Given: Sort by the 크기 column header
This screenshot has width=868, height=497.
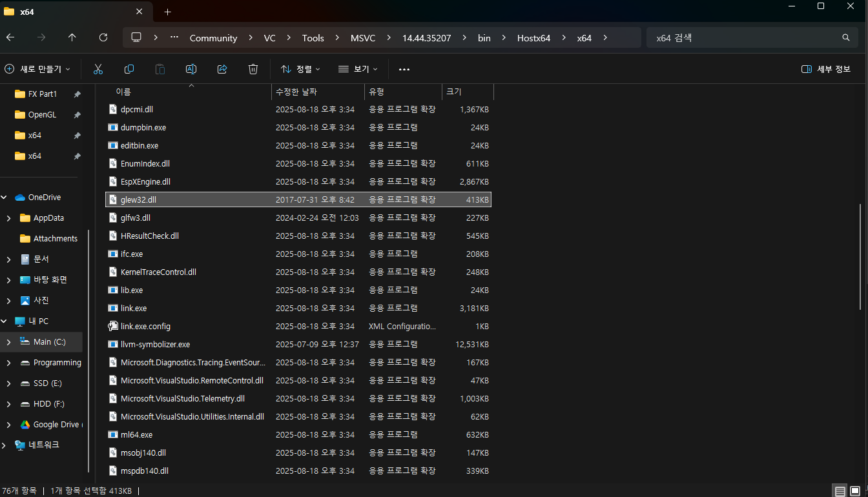Looking at the screenshot, I should coord(468,92).
